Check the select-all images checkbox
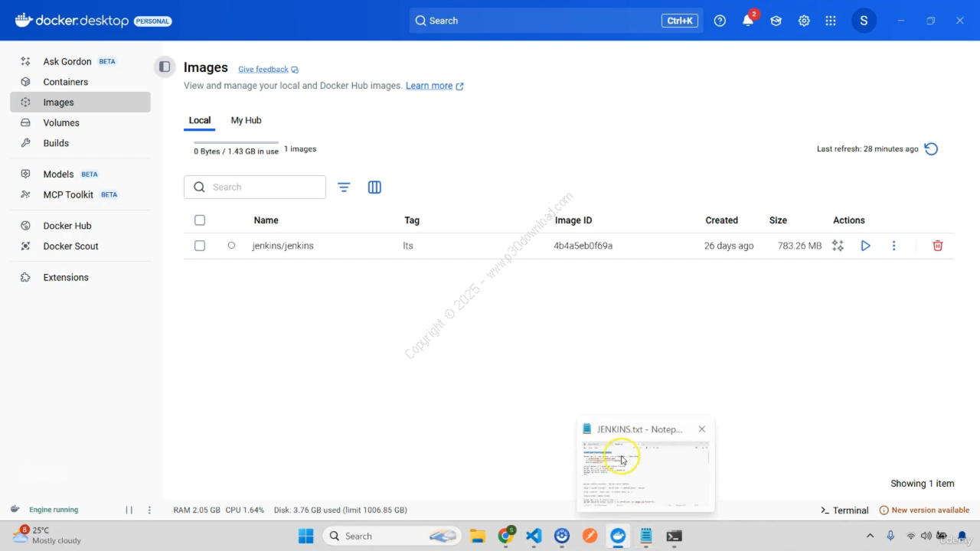This screenshot has width=980, height=551. (200, 220)
